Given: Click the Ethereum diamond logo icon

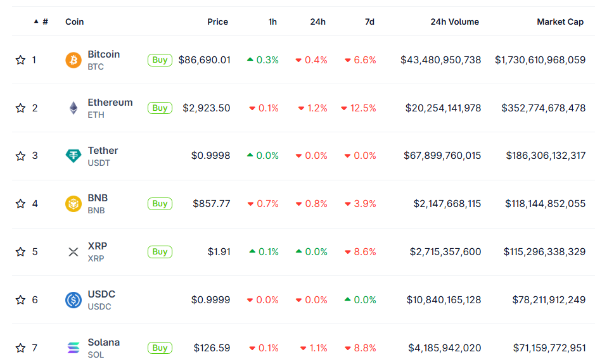Looking at the screenshot, I should coord(74,108).
